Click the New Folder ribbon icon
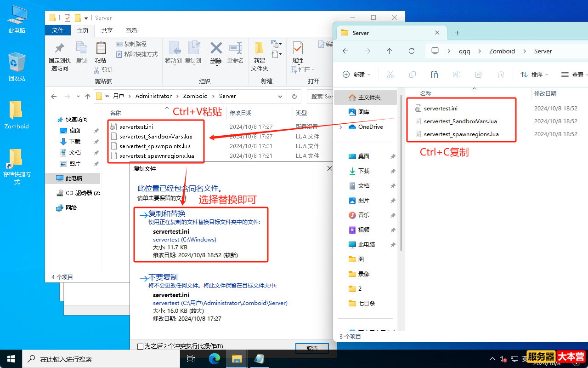 pos(260,48)
